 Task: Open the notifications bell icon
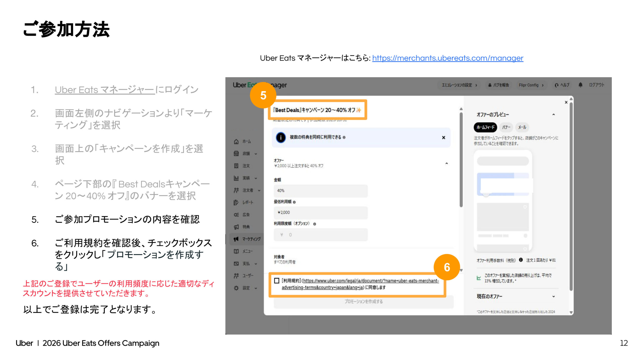point(580,85)
